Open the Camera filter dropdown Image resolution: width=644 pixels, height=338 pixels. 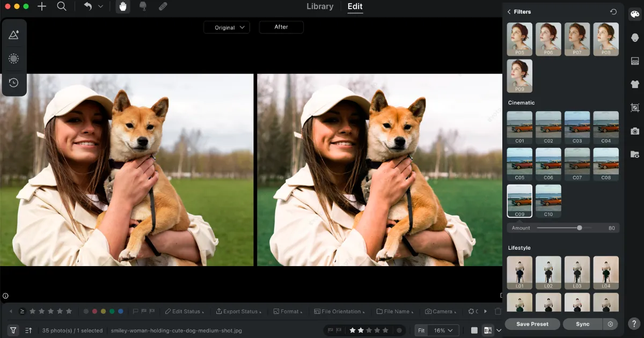pyautogui.click(x=441, y=311)
